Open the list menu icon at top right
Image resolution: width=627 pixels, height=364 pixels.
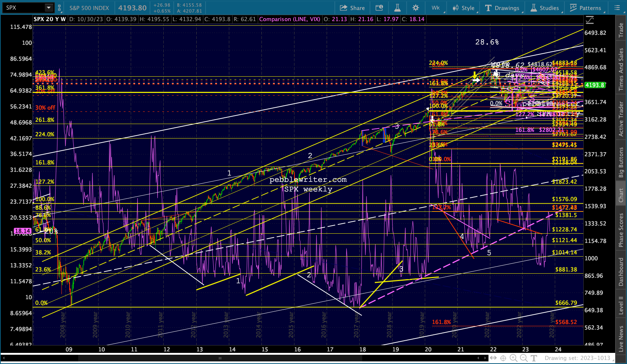click(617, 8)
